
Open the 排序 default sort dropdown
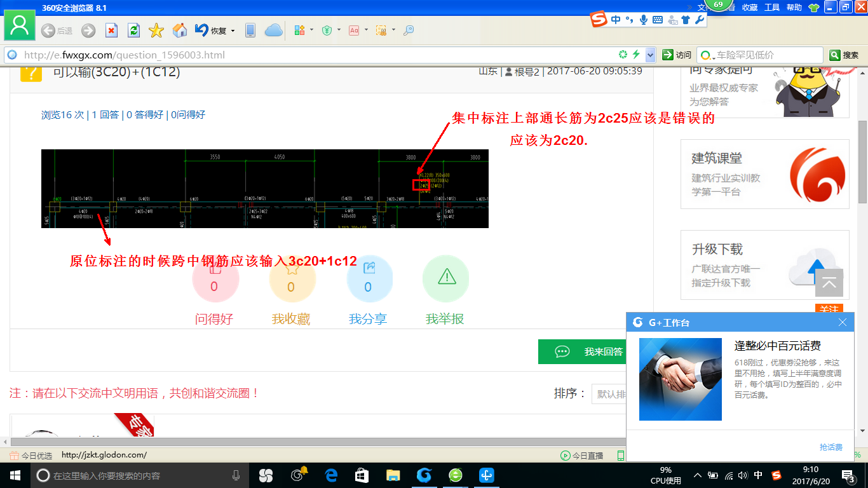tap(609, 394)
